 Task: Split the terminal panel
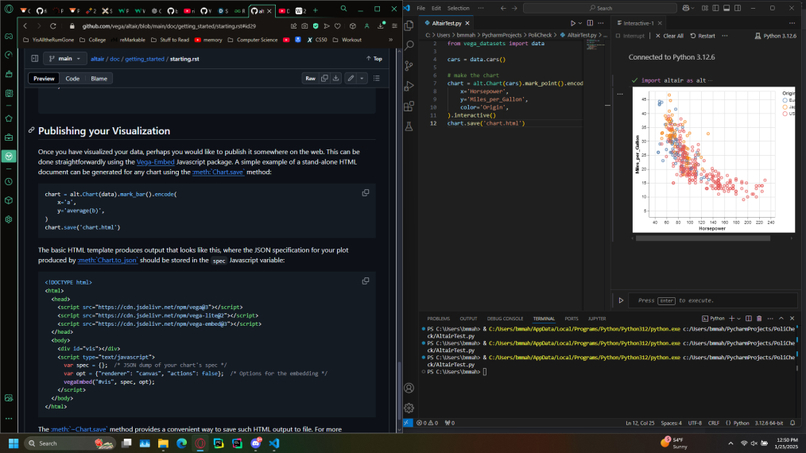748,319
